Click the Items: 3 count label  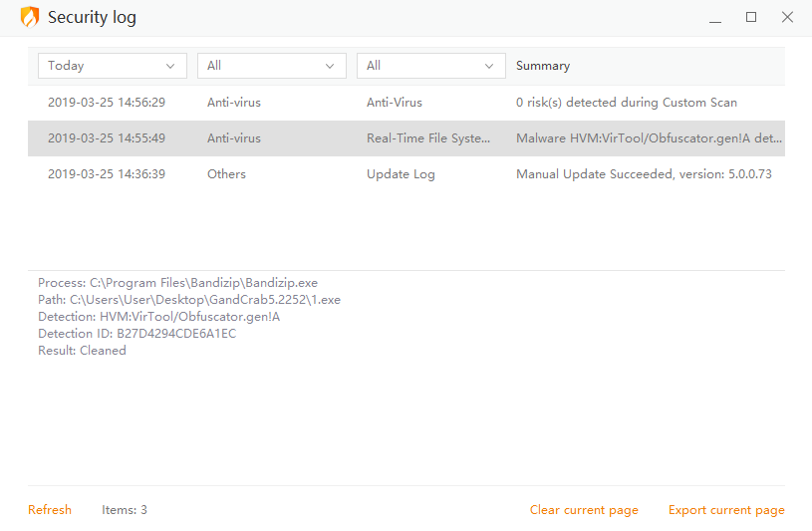pyautogui.click(x=125, y=510)
